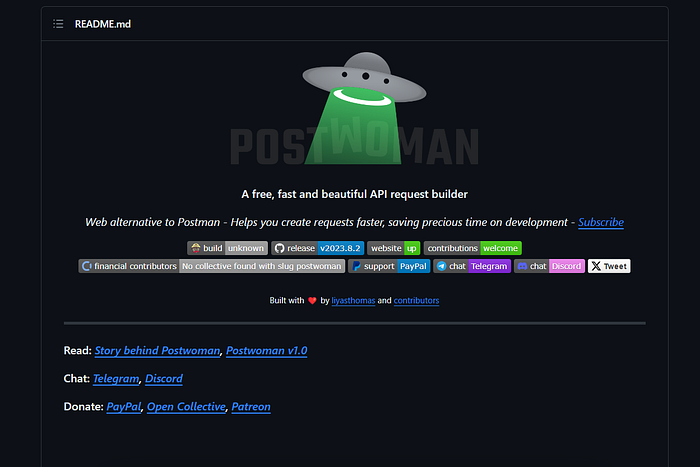
Task: Open the Patreon donate link
Action: pyautogui.click(x=251, y=407)
